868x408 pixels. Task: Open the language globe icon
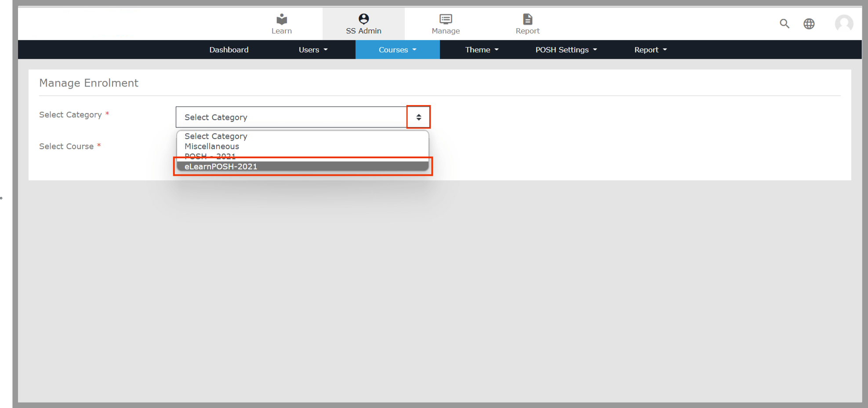[809, 24]
